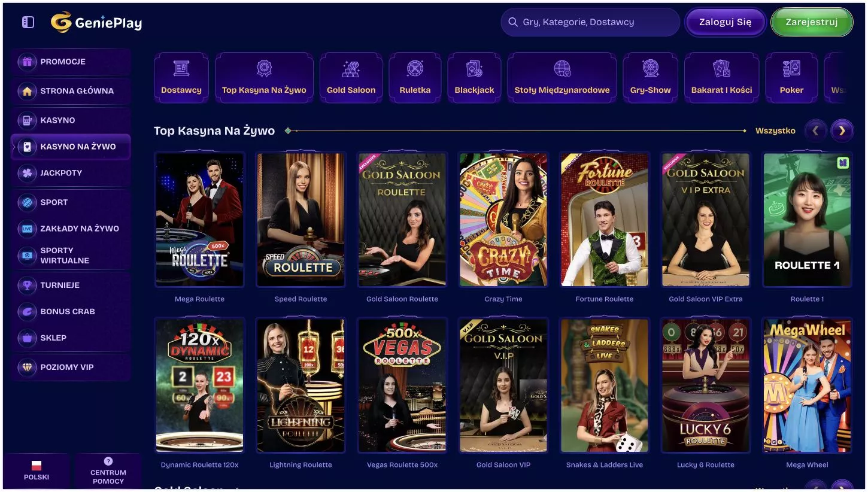Open the Polski language selector
This screenshot has width=868, height=492.
[x=37, y=470]
